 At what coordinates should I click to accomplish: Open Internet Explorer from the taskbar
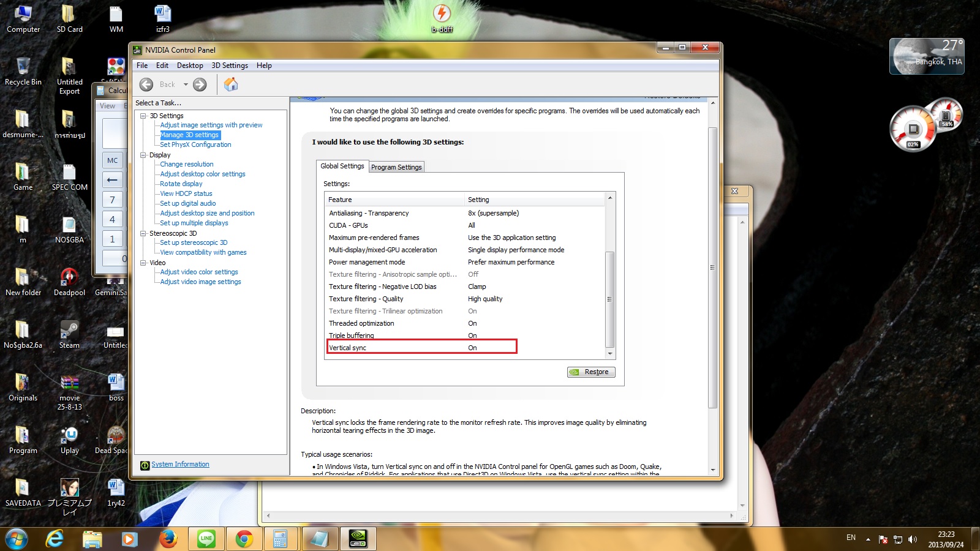point(55,539)
